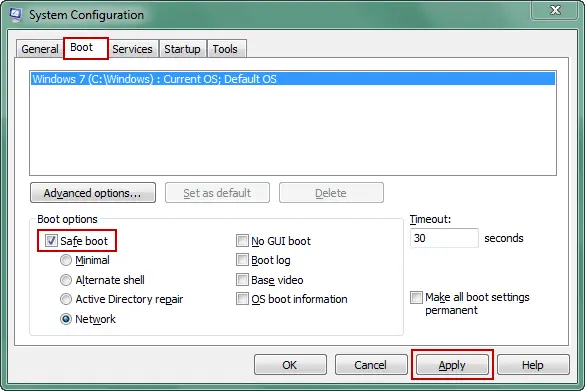Select Active Directory repair option
The image size is (585, 391).
click(x=66, y=299)
